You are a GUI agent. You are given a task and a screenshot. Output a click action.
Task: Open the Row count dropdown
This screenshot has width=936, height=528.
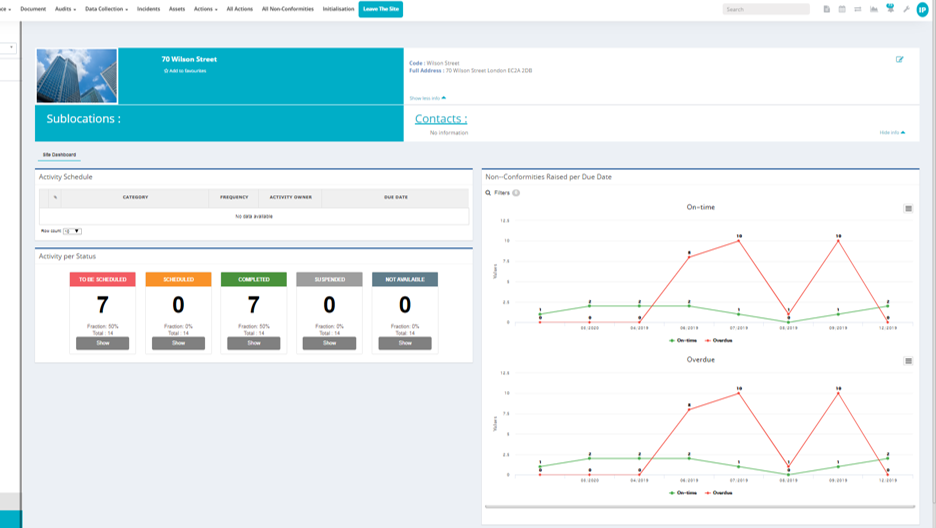point(72,231)
